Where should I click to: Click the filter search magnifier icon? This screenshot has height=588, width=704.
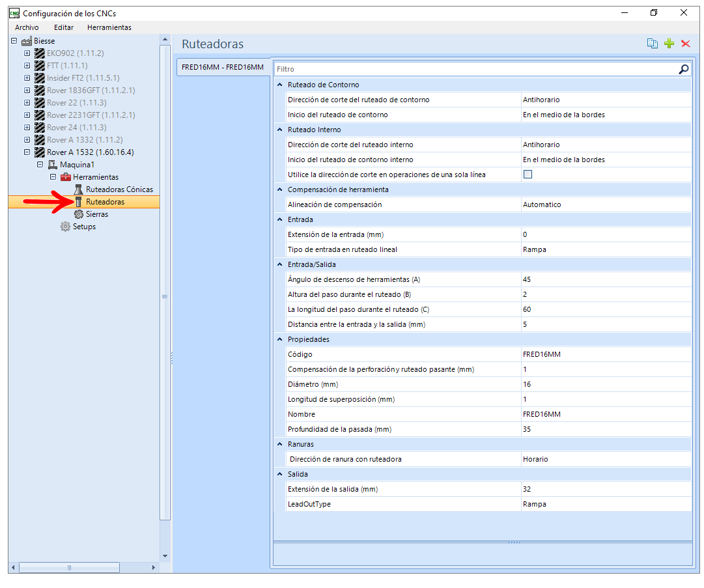683,69
